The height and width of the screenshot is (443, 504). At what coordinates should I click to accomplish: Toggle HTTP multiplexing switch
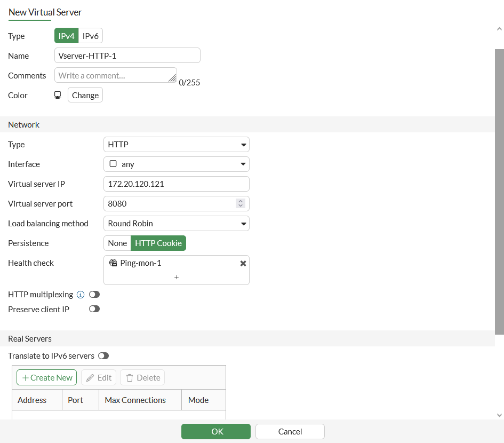94,295
